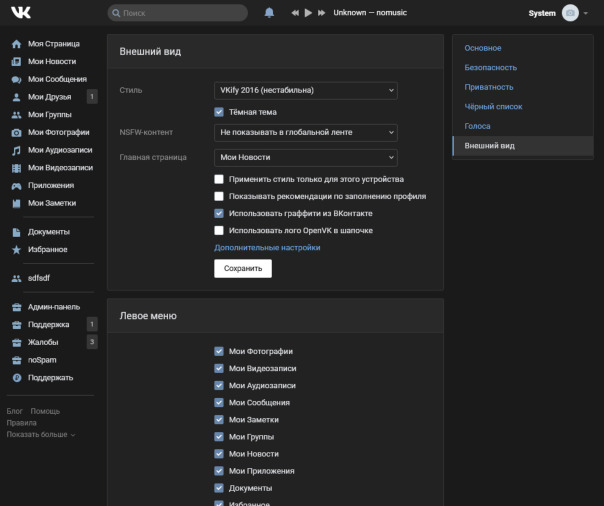Open Мои Сообщения from sidebar

57,79
